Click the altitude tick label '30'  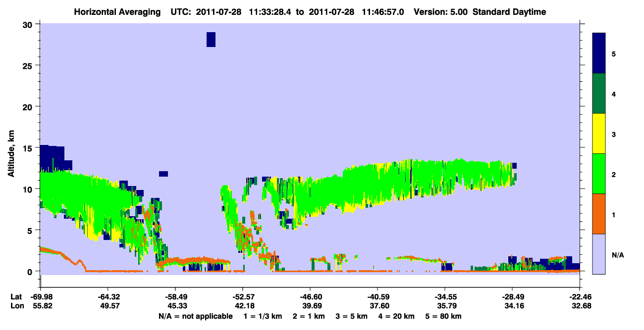[29, 24]
